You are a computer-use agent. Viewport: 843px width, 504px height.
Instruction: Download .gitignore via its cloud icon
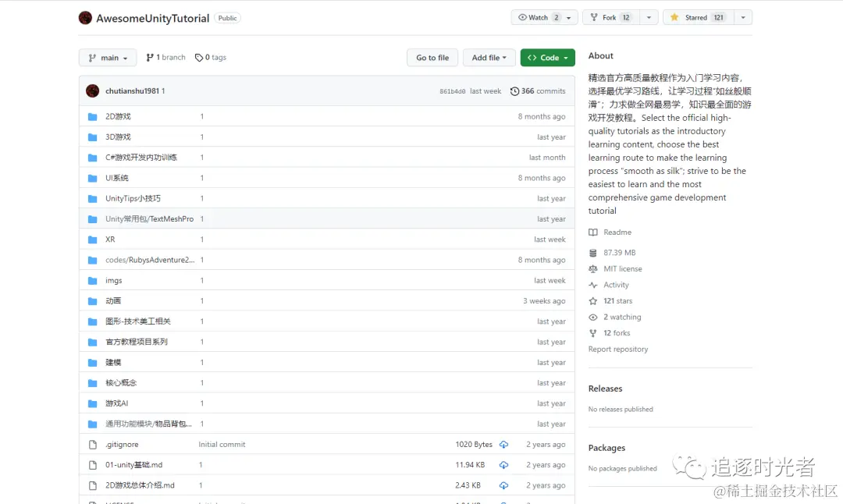click(503, 445)
